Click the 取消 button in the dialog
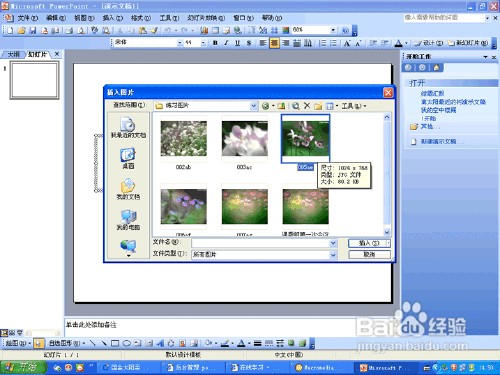The height and width of the screenshot is (375, 500). [369, 255]
